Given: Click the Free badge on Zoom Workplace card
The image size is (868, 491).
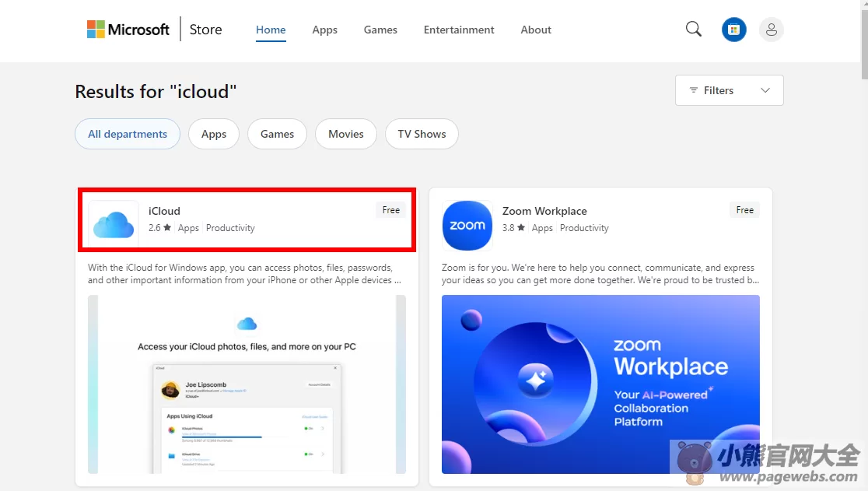Looking at the screenshot, I should (x=744, y=210).
